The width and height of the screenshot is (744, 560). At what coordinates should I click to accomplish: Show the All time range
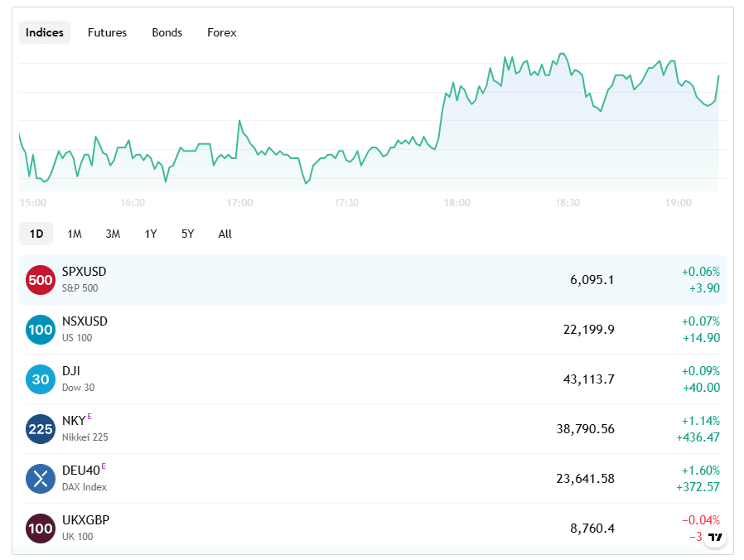pos(225,234)
